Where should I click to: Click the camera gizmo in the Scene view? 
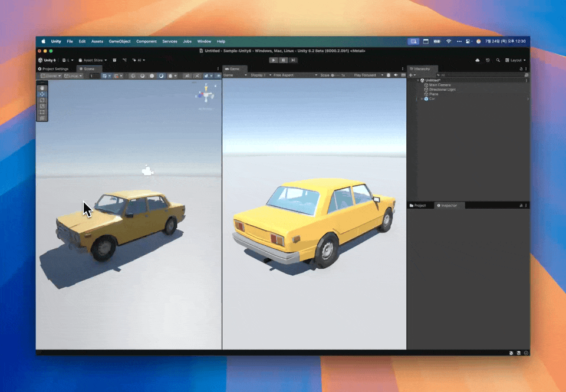(147, 171)
